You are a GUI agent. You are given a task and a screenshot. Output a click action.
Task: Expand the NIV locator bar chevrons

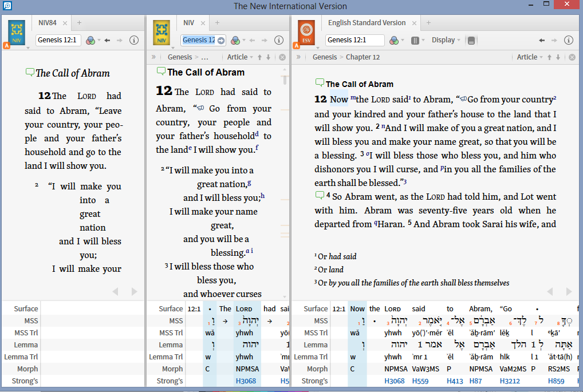click(x=153, y=57)
